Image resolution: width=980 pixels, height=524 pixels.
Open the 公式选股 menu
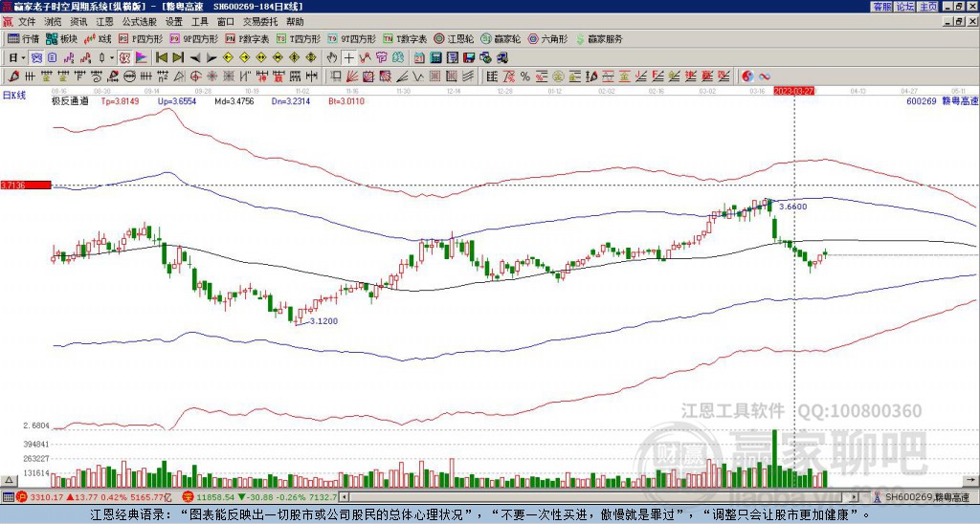(139, 21)
